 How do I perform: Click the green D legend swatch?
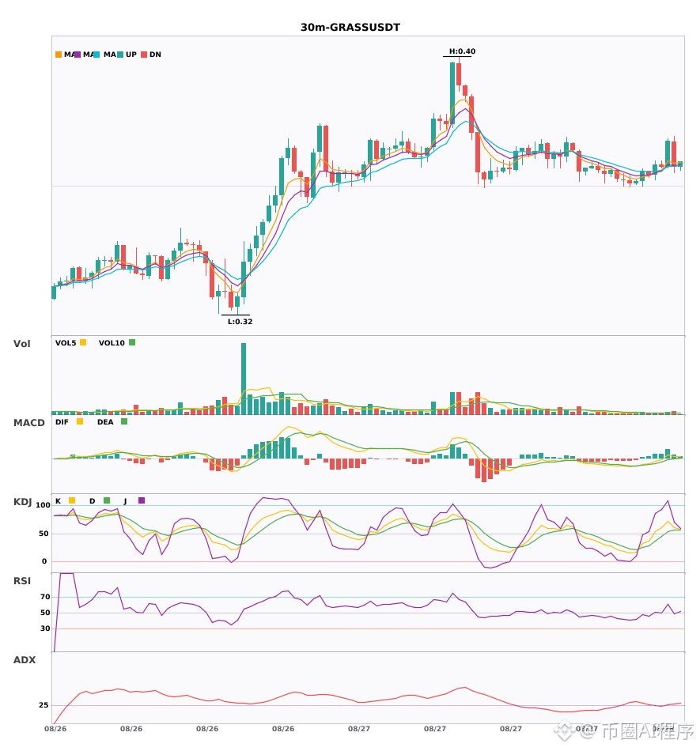point(107,500)
